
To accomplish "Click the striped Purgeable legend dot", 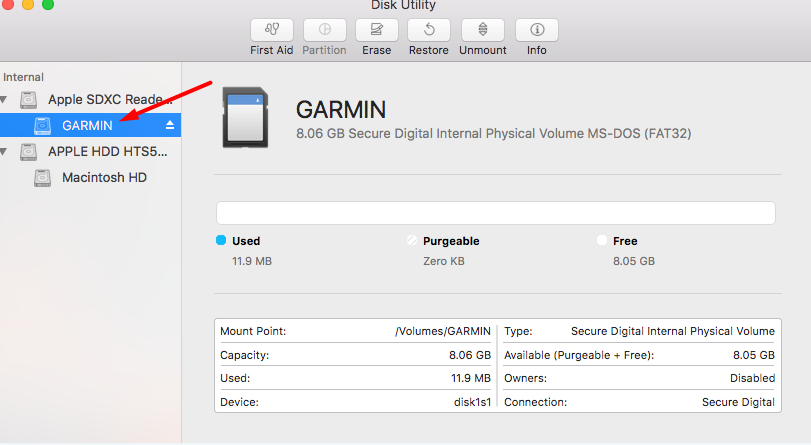I will pyautogui.click(x=412, y=240).
